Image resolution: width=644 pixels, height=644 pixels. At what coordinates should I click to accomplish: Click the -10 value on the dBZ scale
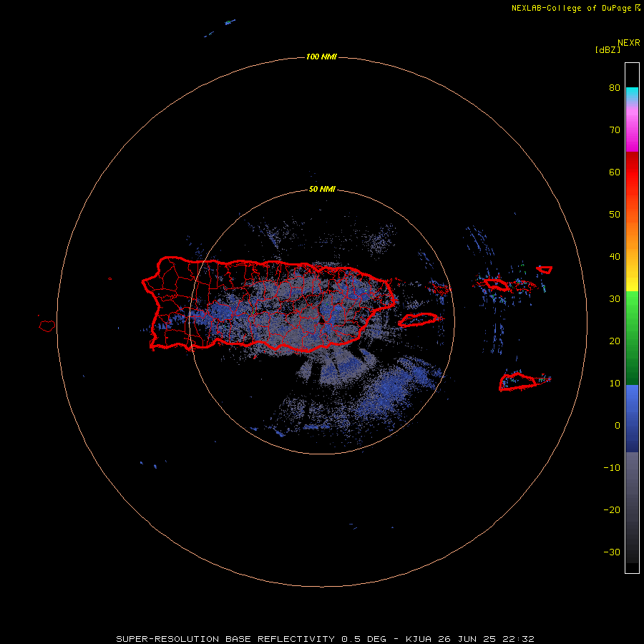click(x=612, y=467)
